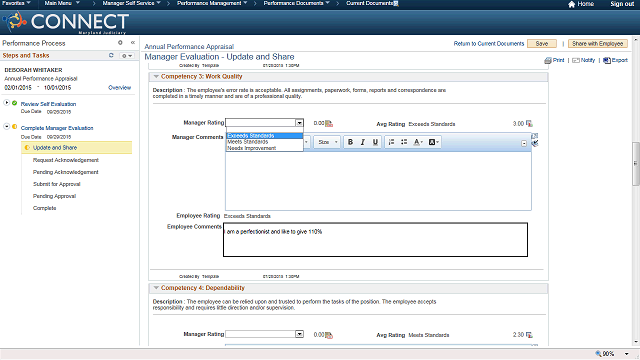Underline text in Manager Comments toolbar

375,142
